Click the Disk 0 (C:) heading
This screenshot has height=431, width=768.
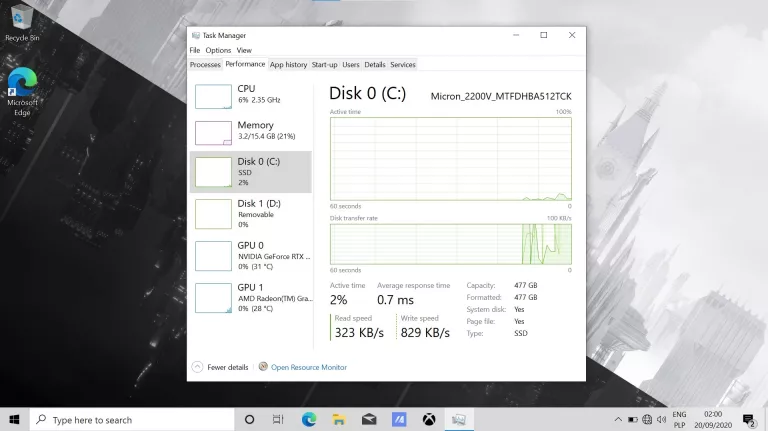click(x=367, y=93)
